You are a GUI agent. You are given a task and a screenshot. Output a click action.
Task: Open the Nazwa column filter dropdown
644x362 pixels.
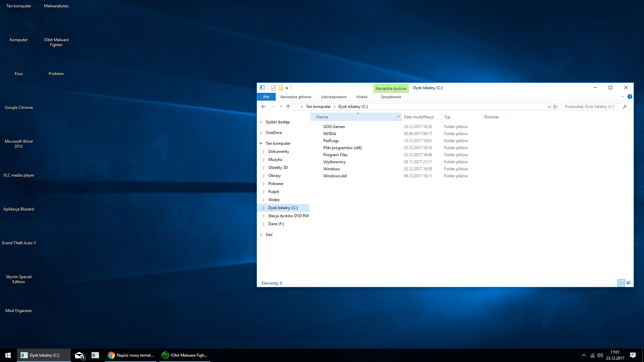coord(399,117)
